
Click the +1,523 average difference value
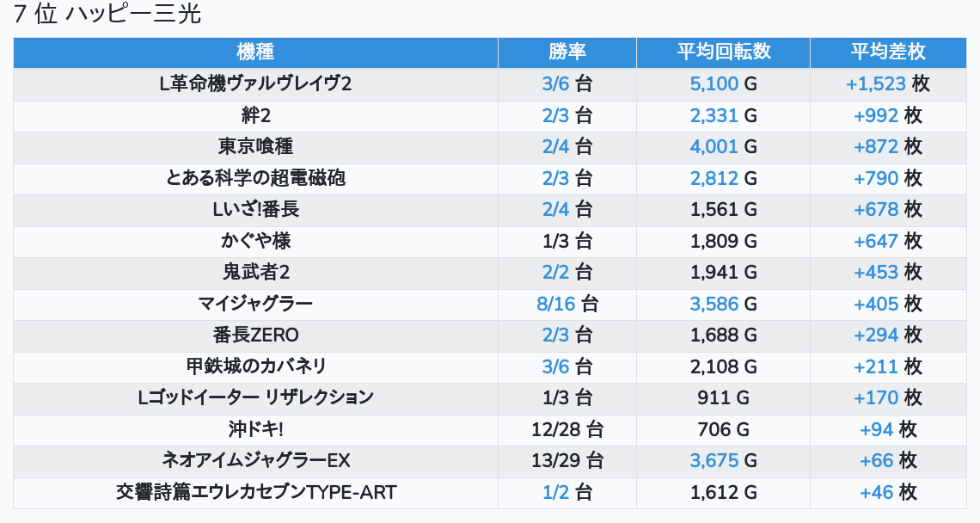click(875, 83)
